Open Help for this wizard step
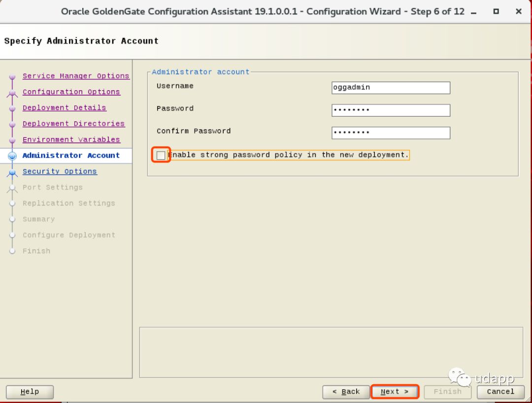Viewport: 532px width, 403px height. 30,392
